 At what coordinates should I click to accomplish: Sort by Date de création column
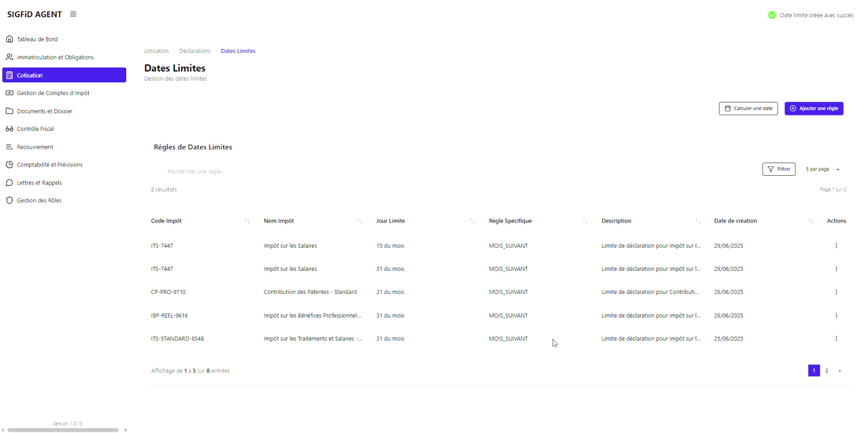pyautogui.click(x=810, y=221)
